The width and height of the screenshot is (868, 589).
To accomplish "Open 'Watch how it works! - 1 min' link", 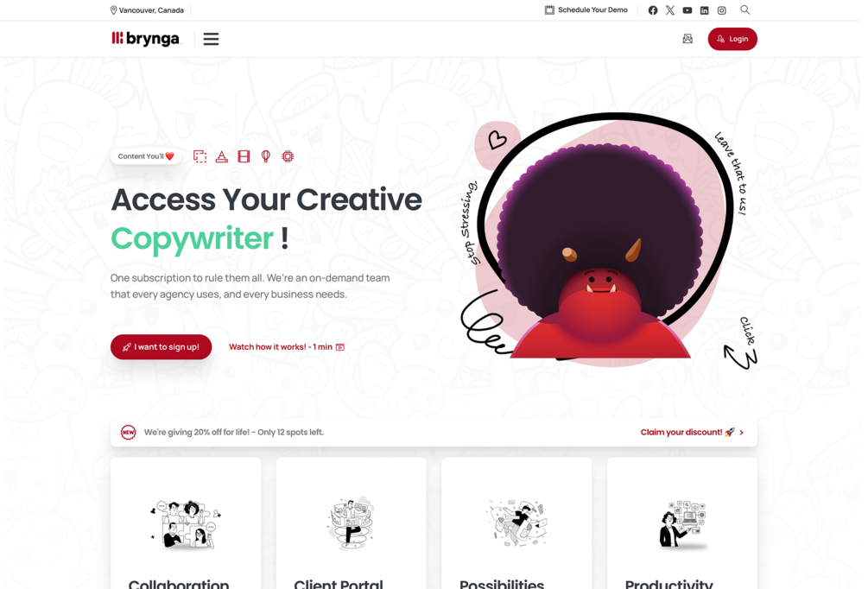I will [287, 347].
